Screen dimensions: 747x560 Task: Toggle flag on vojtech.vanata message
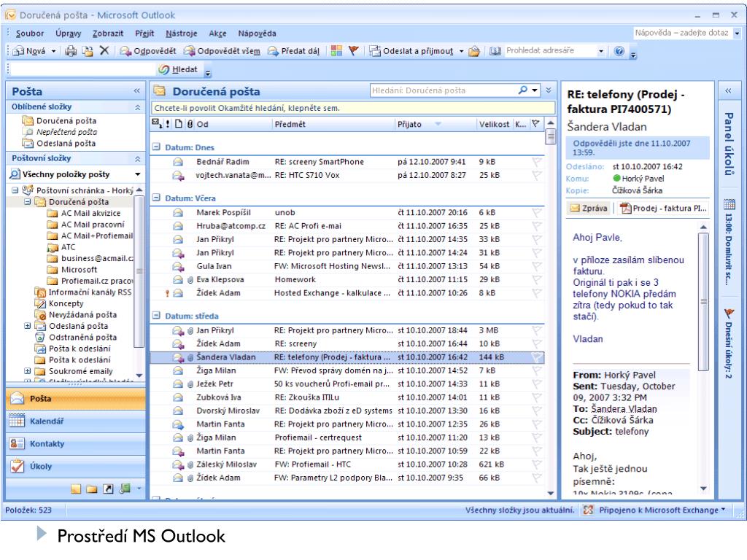click(x=537, y=175)
